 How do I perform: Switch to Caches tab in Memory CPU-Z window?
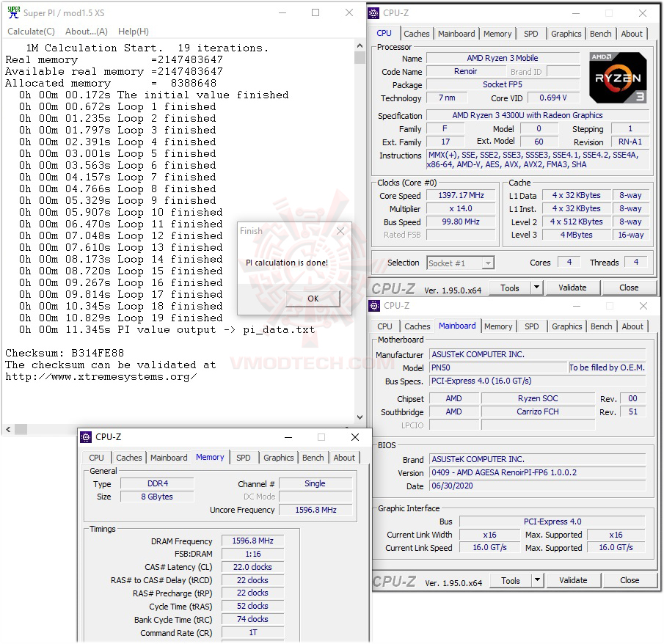(x=128, y=458)
